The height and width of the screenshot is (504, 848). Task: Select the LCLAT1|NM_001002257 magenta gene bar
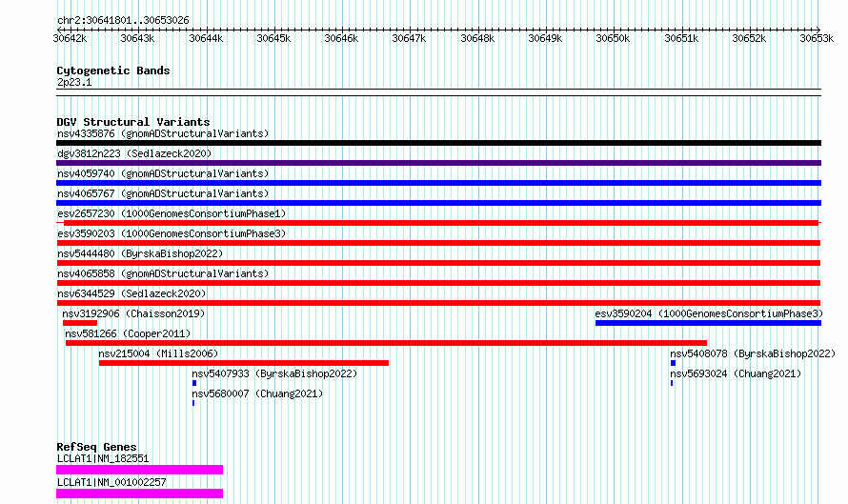(x=139, y=494)
